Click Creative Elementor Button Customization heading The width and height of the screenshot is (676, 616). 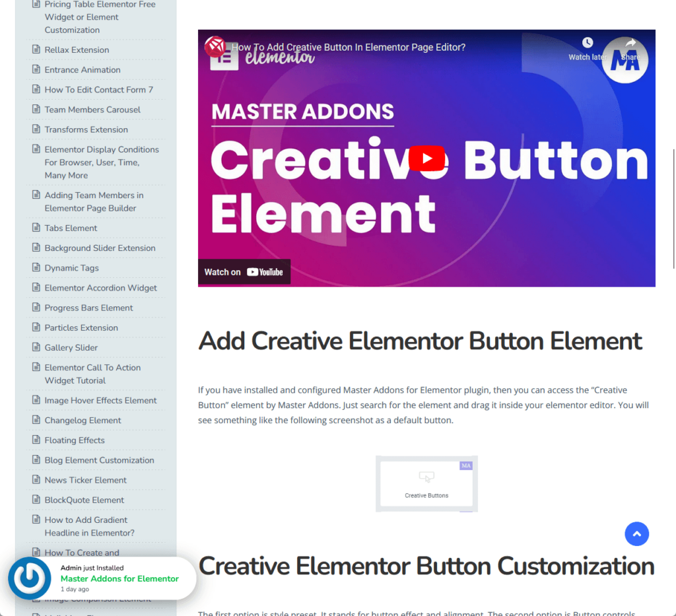(x=426, y=566)
